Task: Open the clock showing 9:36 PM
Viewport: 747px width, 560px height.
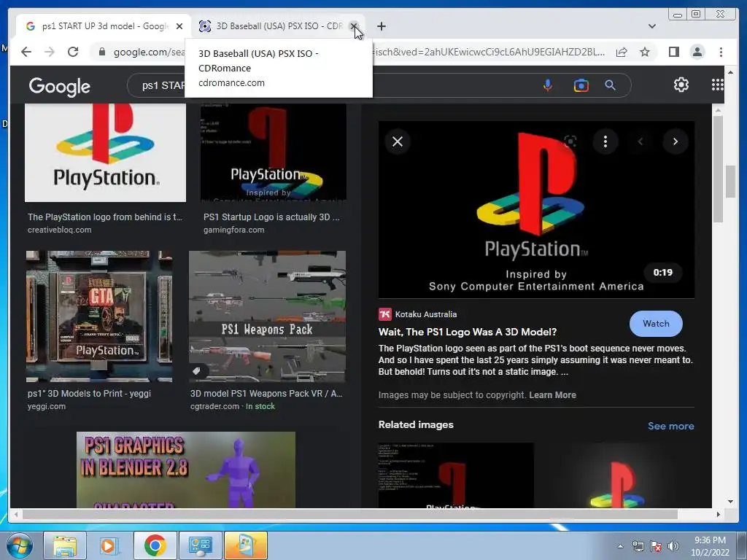Action: [710, 546]
